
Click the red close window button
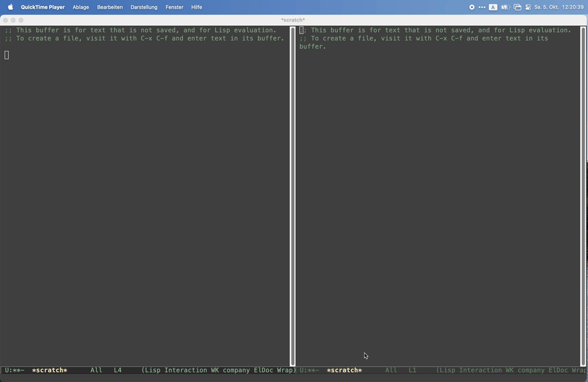[6, 20]
